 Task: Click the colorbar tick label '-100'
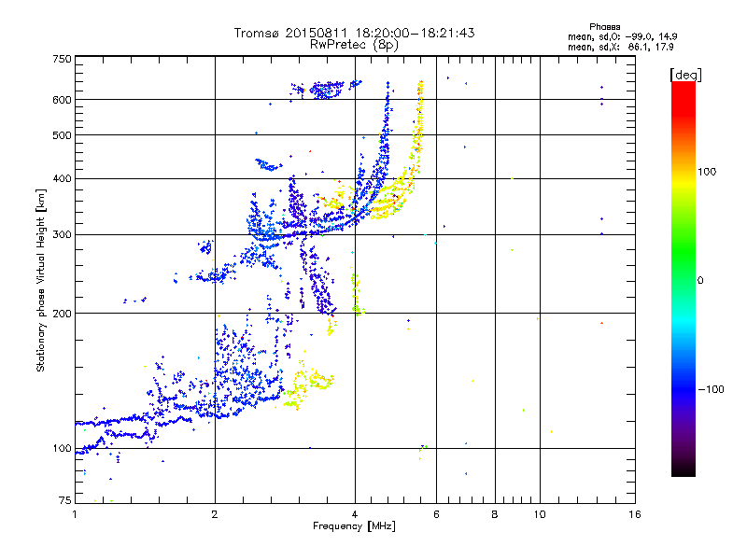point(711,389)
